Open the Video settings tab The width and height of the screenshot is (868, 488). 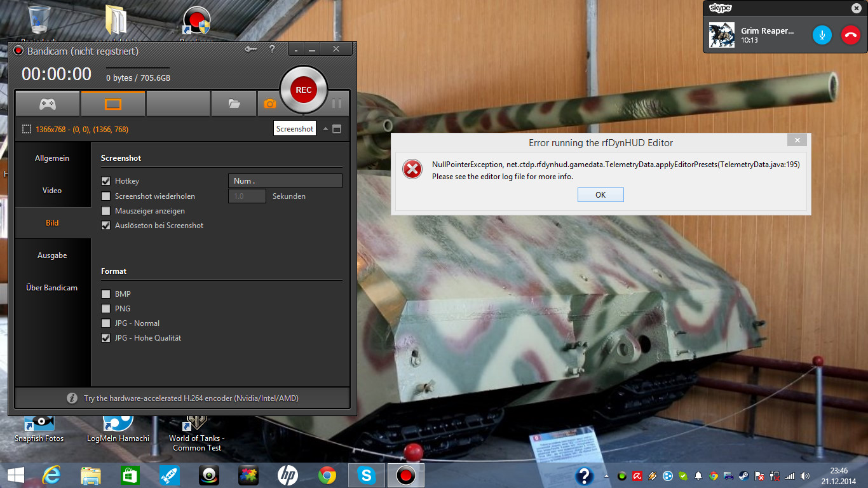tap(52, 191)
